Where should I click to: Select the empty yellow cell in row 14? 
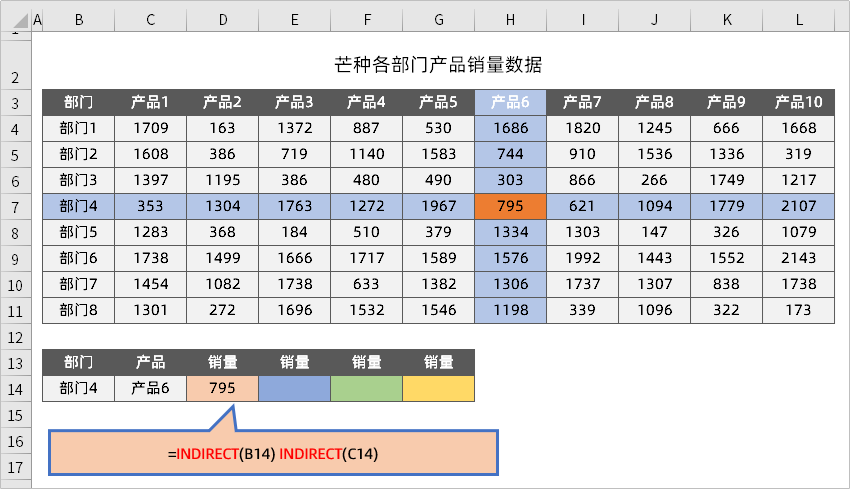pos(438,388)
